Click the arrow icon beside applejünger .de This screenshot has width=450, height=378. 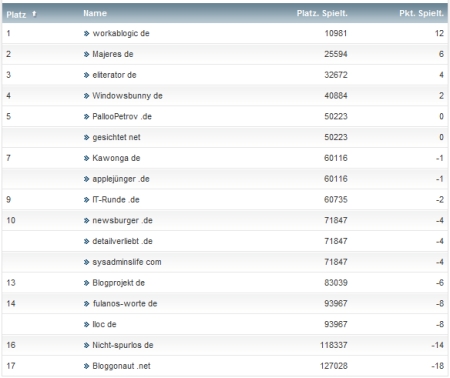(87, 179)
